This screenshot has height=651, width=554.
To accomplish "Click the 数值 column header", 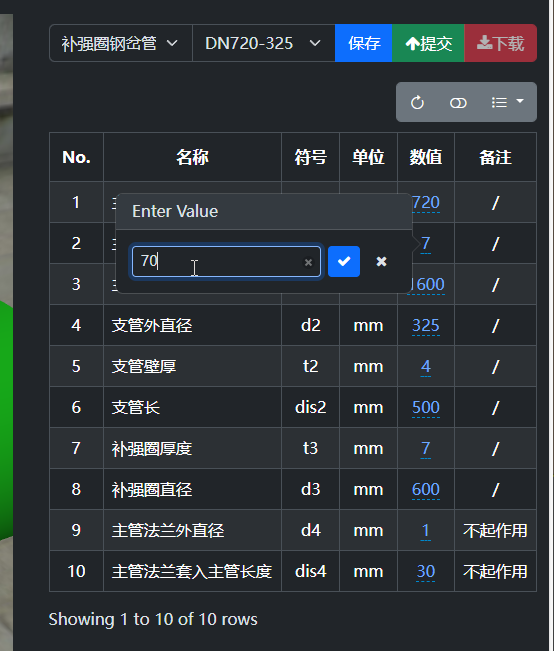I will 426,157.
